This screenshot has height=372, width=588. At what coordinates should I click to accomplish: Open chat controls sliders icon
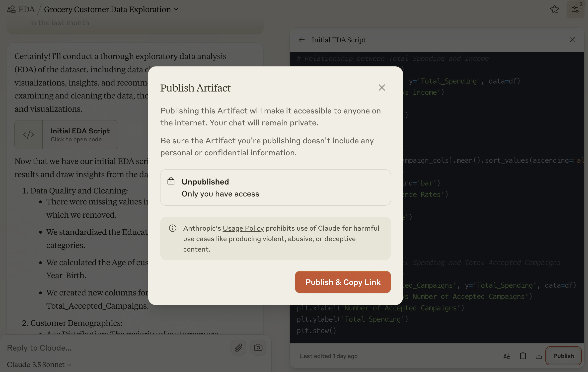(575, 9)
